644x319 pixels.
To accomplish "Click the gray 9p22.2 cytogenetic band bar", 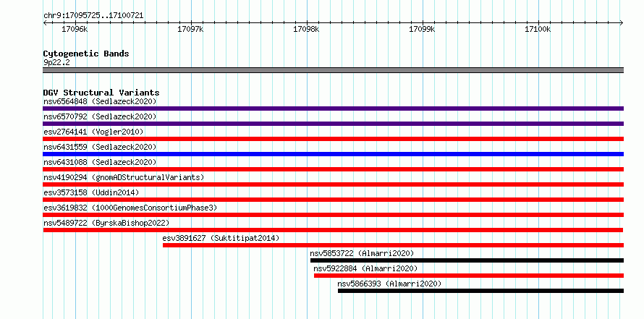I will point(333,70).
